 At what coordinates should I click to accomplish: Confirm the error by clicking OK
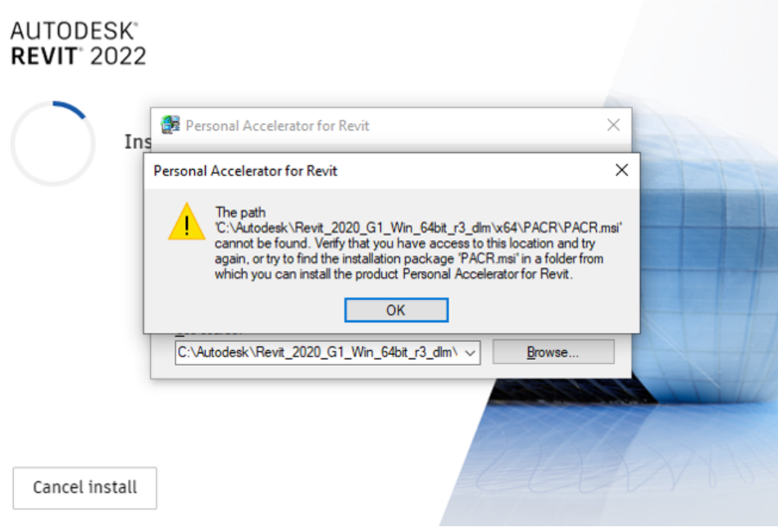396,310
